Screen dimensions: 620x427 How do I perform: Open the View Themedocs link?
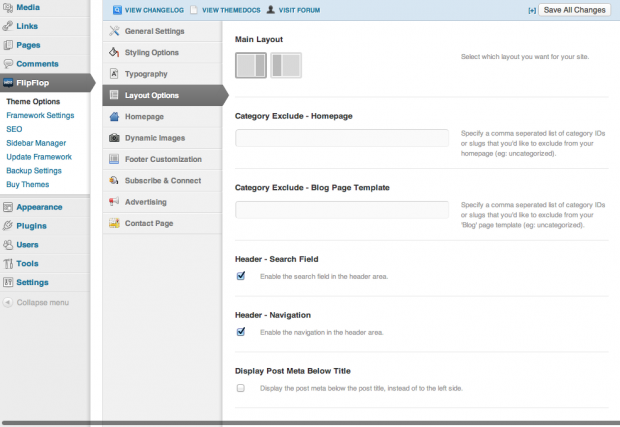point(231,10)
